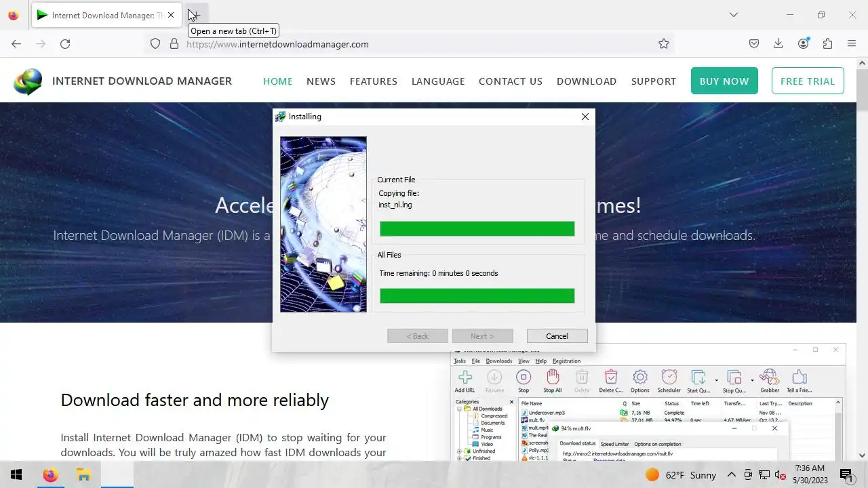Open LANGUAGE nav item
The height and width of the screenshot is (488, 868).
click(x=438, y=81)
